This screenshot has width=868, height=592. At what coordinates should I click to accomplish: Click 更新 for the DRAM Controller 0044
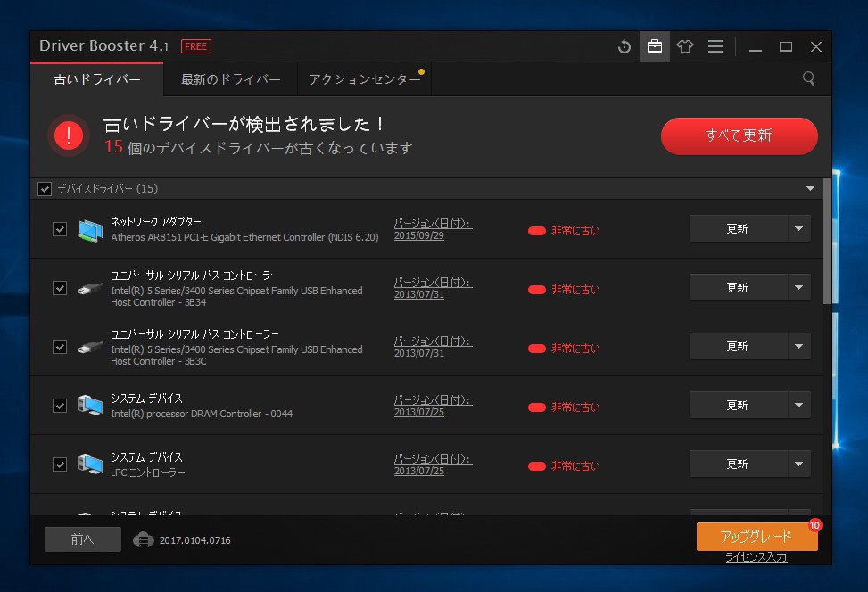coord(738,405)
